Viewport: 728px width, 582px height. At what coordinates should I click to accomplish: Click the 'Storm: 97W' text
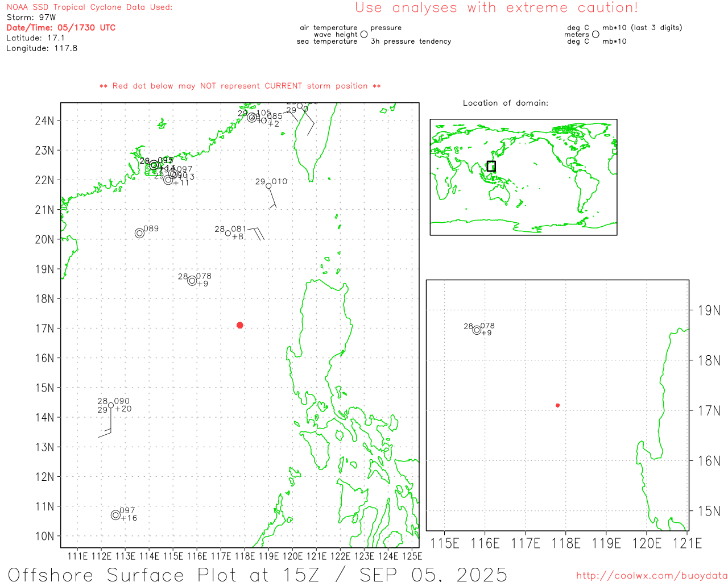(x=31, y=18)
